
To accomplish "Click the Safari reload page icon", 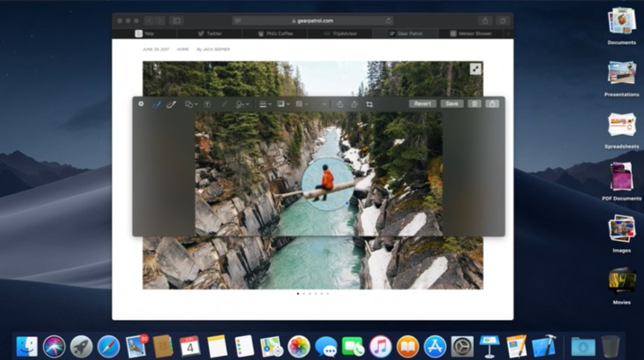I will pos(389,21).
